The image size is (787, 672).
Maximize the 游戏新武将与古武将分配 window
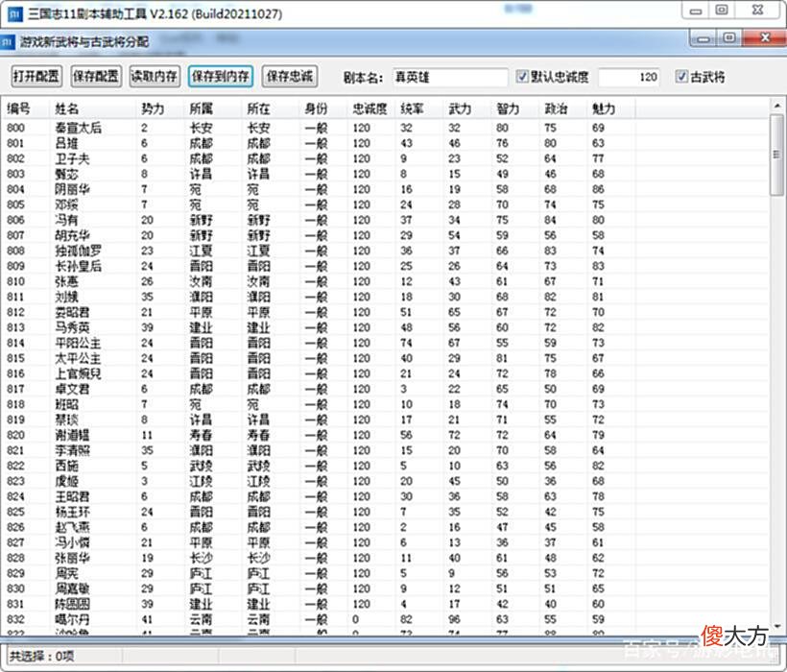click(730, 38)
